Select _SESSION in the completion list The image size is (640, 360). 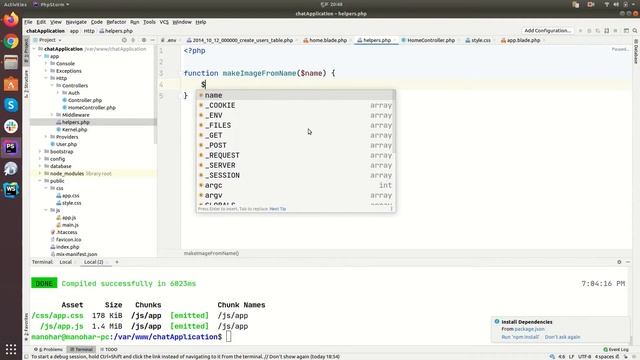pyautogui.click(x=295, y=175)
